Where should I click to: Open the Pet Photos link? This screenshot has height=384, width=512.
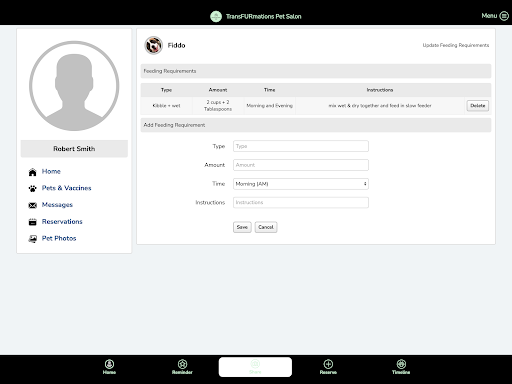pos(59,238)
